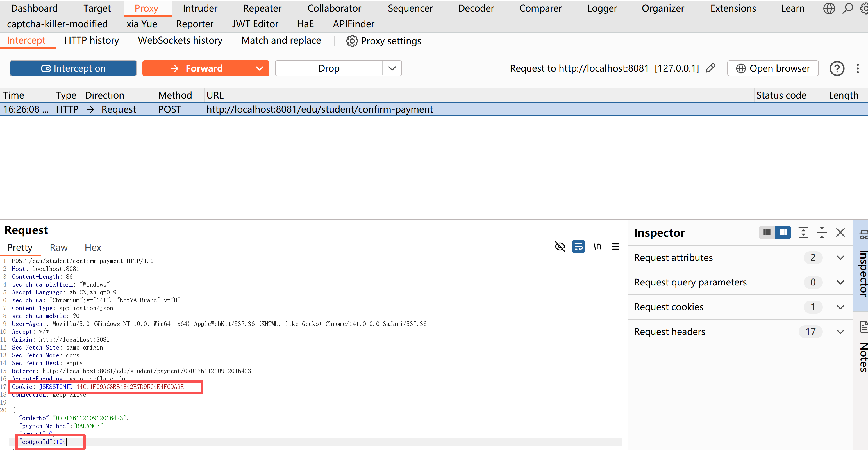The width and height of the screenshot is (868, 450).
Task: Click the hide non-printable characters eye icon
Action: coord(560,246)
